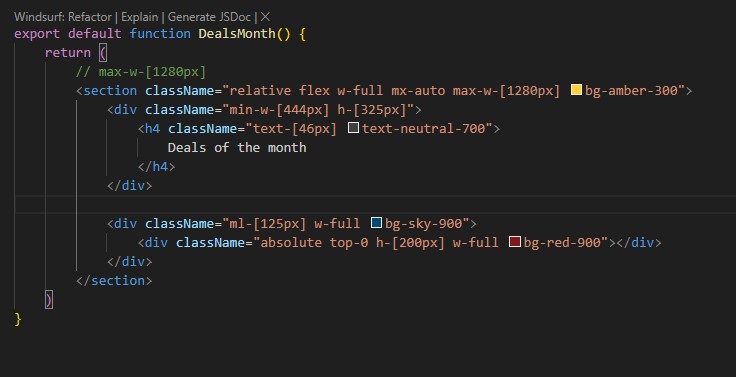Open the bg-red-900 color swatch
Image resolution: width=736 pixels, height=377 pixels.
pyautogui.click(x=515, y=242)
